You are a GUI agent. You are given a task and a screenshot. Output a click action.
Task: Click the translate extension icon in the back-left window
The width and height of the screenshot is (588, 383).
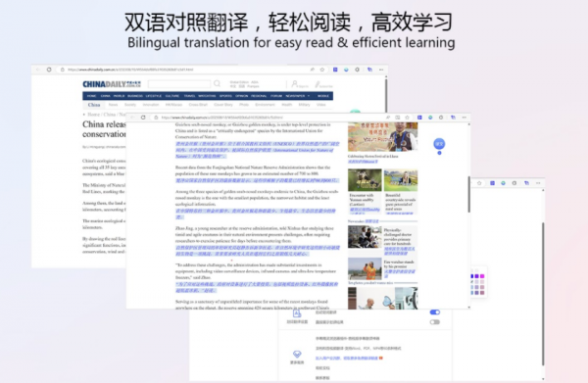369,70
